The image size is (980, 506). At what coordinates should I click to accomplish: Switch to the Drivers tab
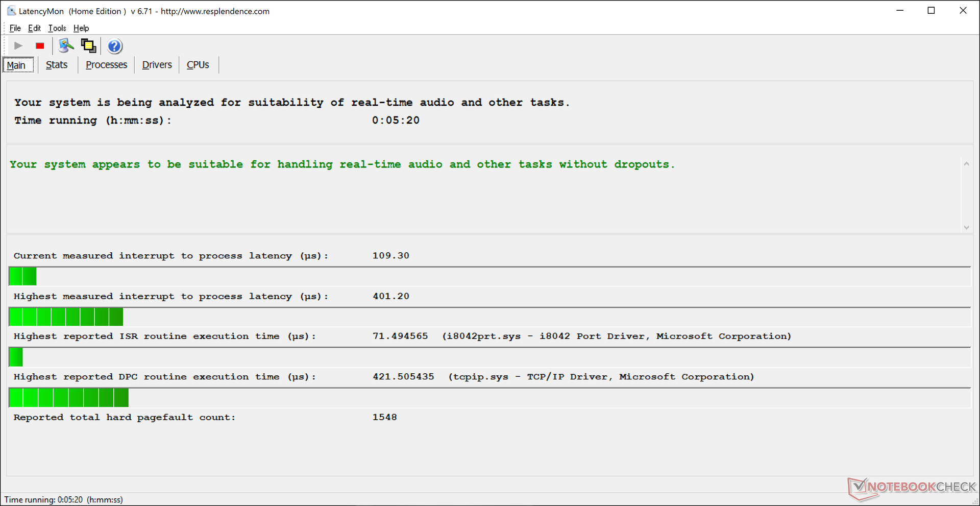(157, 65)
